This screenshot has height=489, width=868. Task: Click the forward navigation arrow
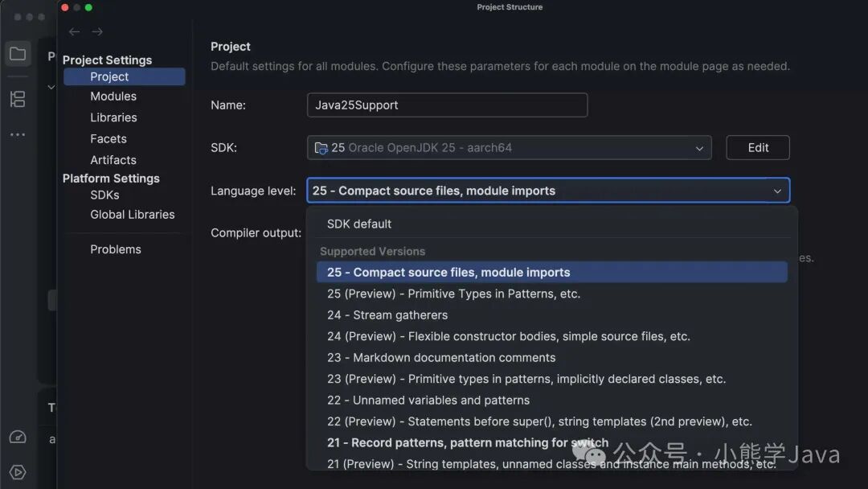(97, 31)
